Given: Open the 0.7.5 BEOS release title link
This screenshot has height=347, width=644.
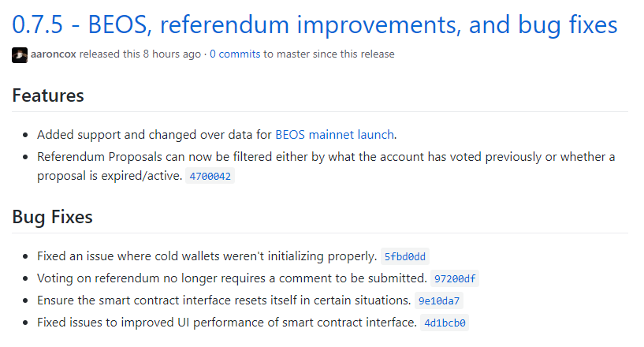Looking at the screenshot, I should point(315,24).
